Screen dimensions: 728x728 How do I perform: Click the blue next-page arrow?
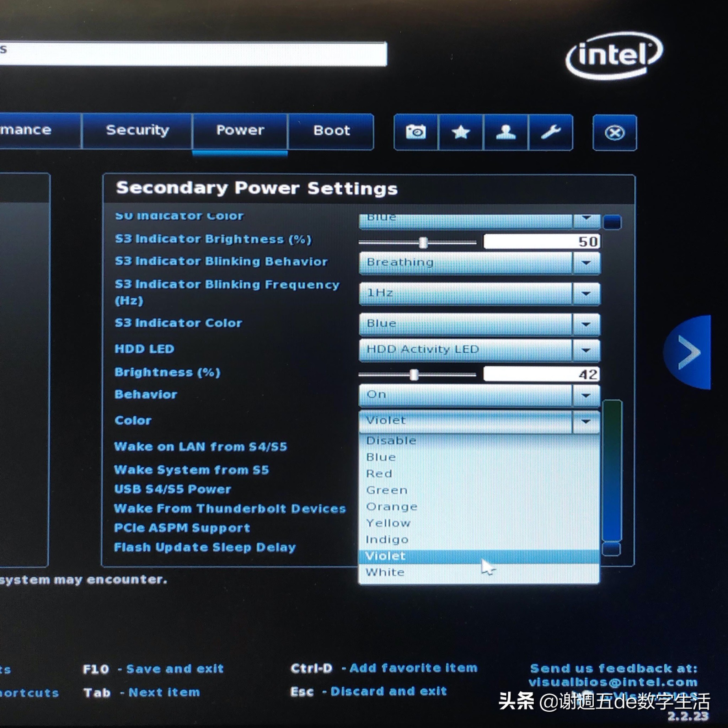pyautogui.click(x=688, y=352)
